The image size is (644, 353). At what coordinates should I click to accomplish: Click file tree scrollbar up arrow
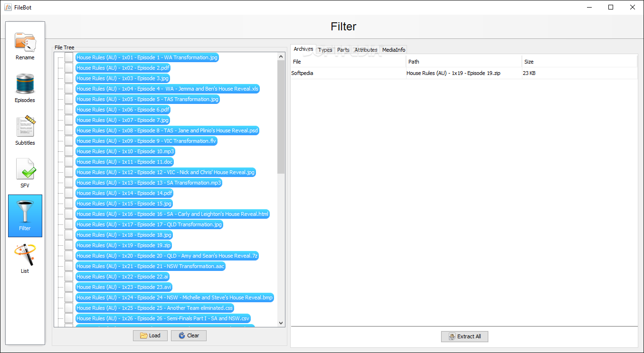click(x=281, y=56)
